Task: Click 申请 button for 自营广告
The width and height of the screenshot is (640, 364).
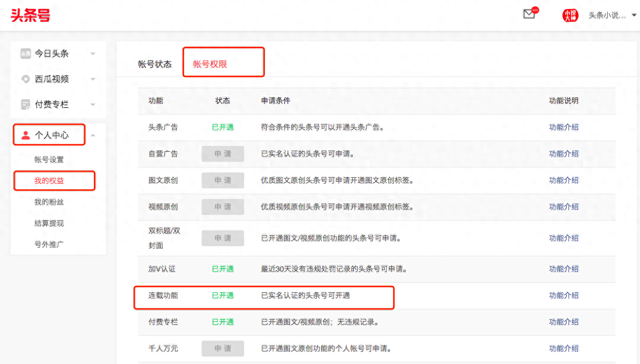Action: [223, 154]
